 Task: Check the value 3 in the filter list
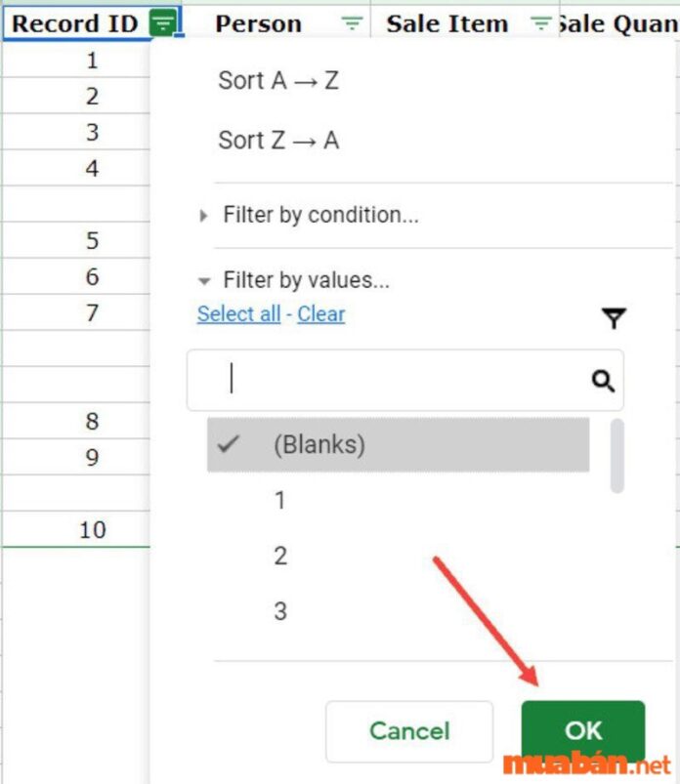click(x=279, y=611)
